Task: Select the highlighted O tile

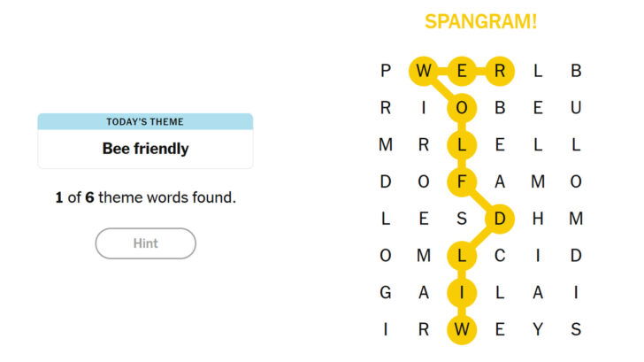Action: (x=462, y=108)
